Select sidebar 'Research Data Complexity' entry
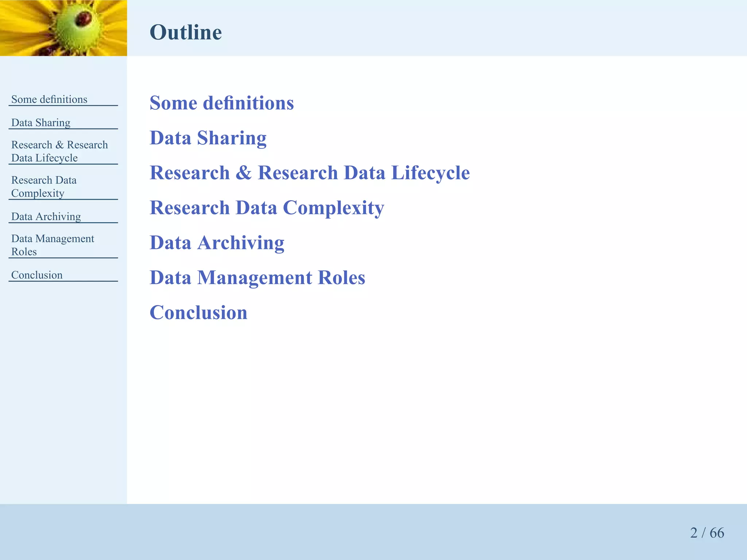This screenshot has width=747, height=560. (x=44, y=187)
